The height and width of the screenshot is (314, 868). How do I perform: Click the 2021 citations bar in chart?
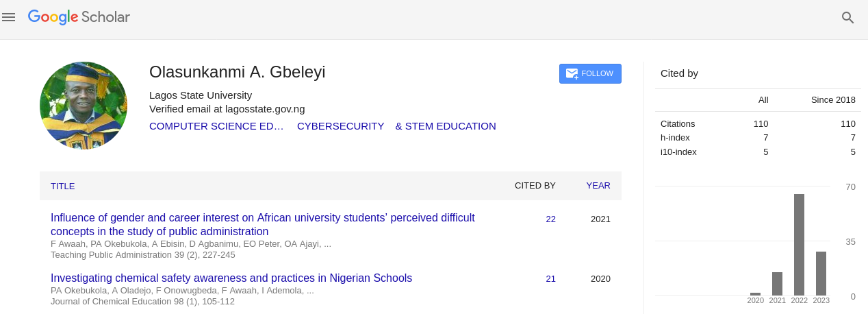coord(777,284)
